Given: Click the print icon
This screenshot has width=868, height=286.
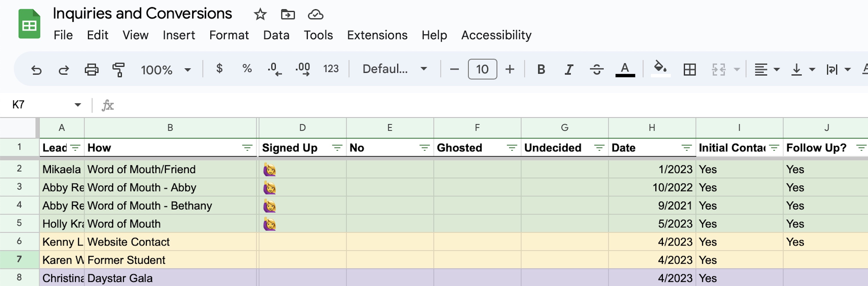Looking at the screenshot, I should (x=91, y=70).
